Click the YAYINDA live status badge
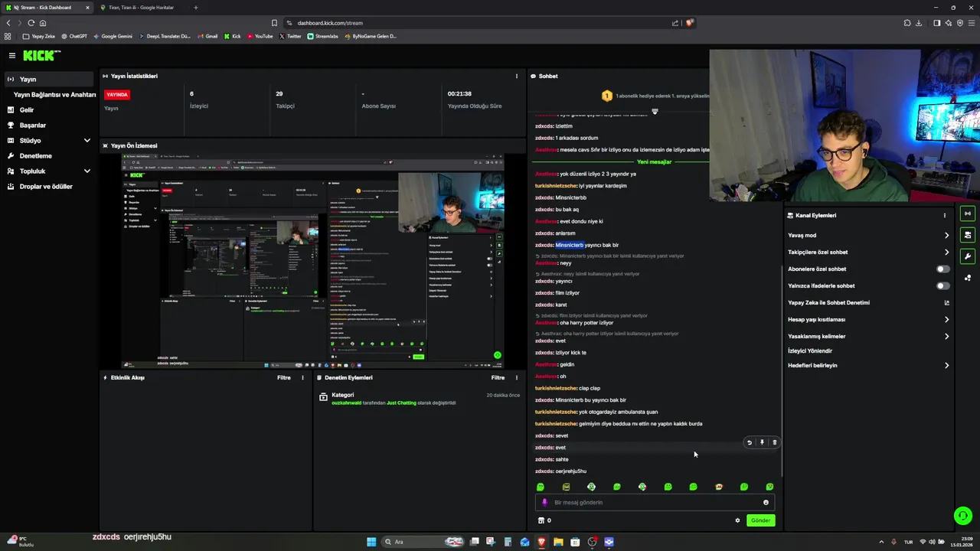Screen dimensions: 980x551 [x=117, y=95]
